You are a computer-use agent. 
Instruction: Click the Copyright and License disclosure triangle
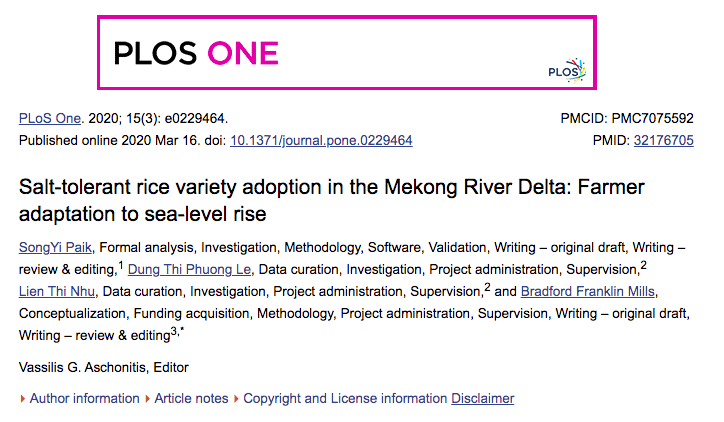[x=237, y=399]
